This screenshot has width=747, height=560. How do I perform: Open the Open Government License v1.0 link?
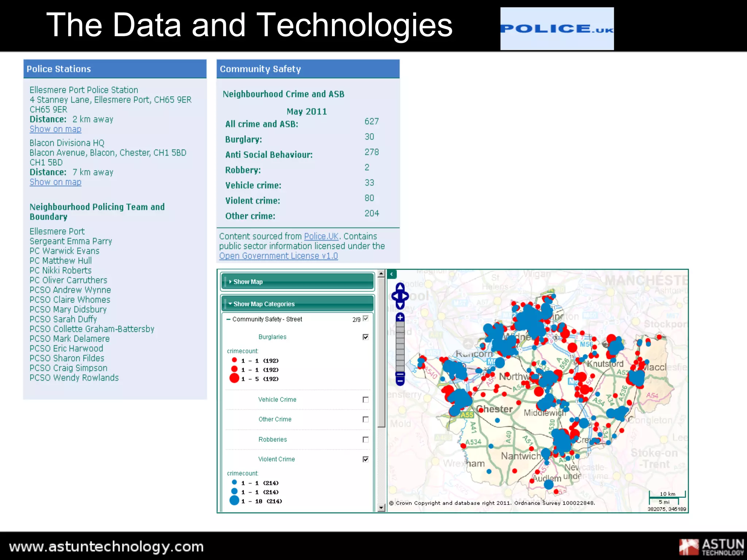coord(278,256)
